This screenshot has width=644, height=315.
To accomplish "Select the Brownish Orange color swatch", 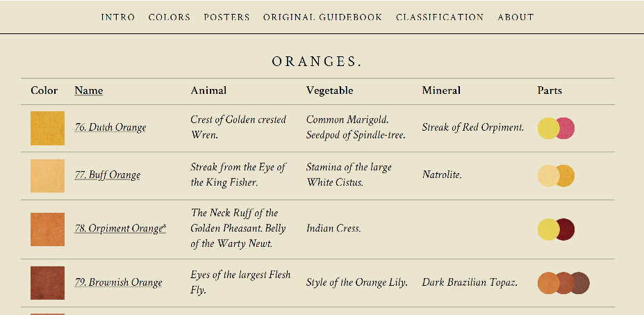I will point(47,282).
